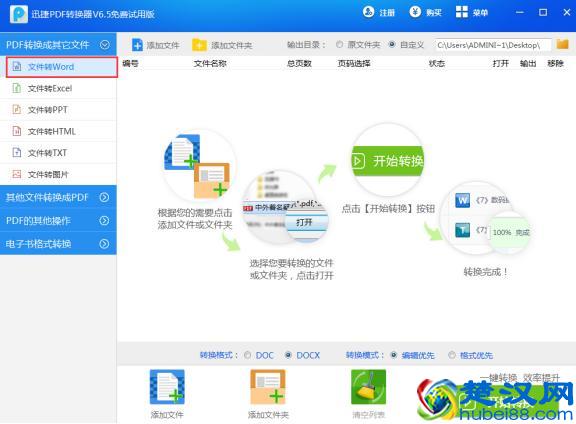Click the 文件转HTML page icon
576x424 pixels.
pos(17,131)
